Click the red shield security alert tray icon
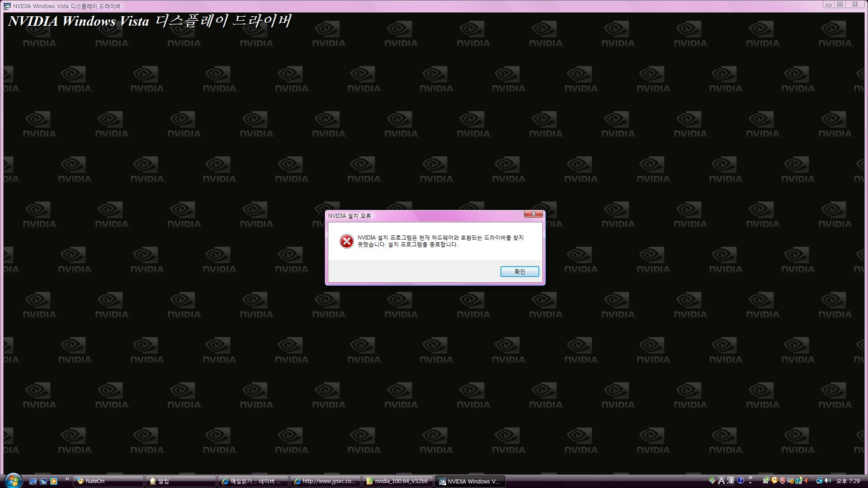 (783, 480)
